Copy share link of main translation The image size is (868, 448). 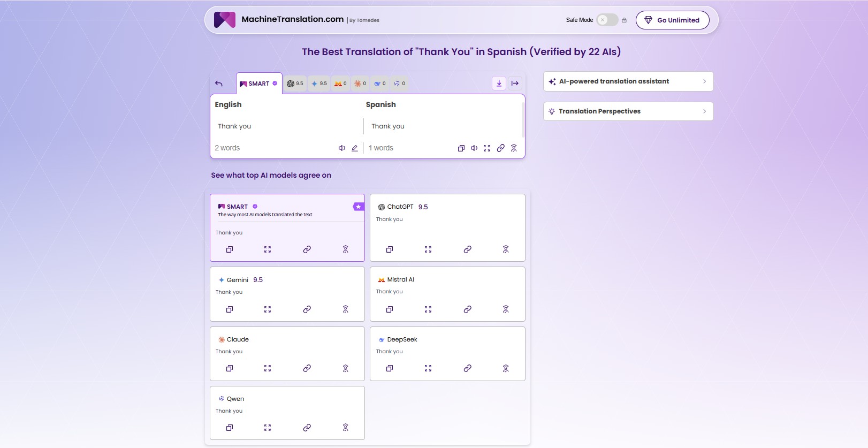coord(500,148)
